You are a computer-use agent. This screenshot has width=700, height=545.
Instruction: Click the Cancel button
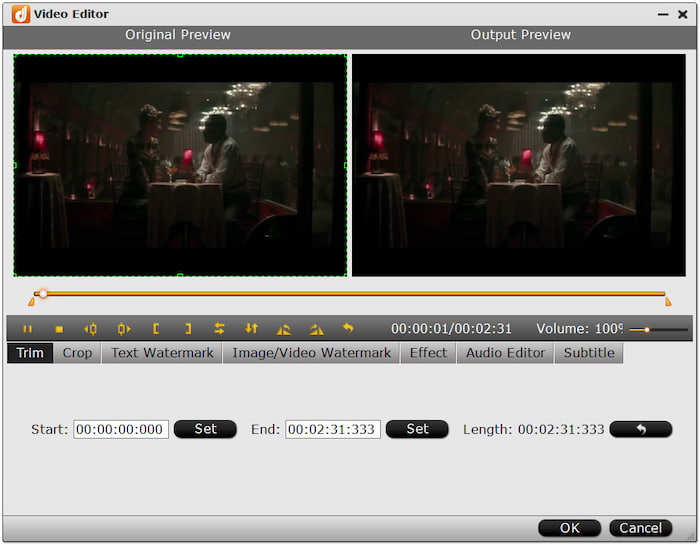[x=641, y=528]
